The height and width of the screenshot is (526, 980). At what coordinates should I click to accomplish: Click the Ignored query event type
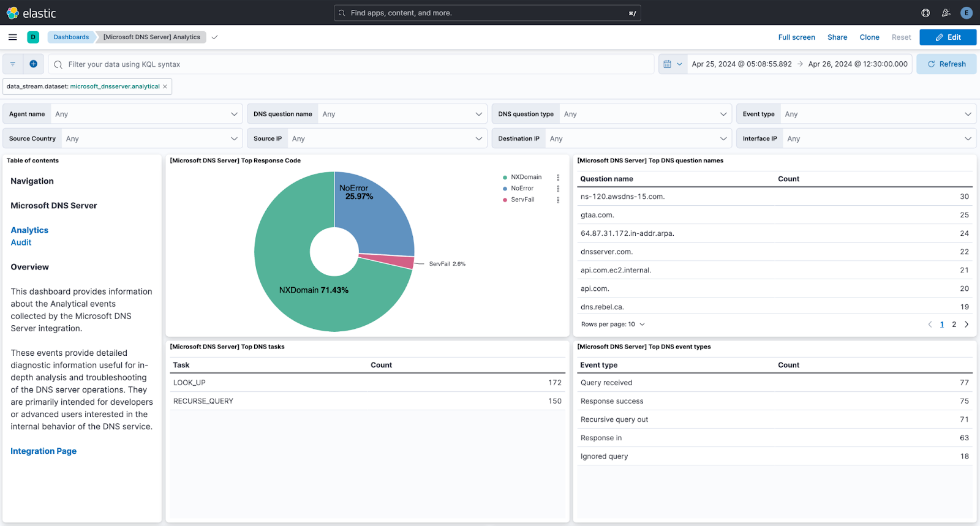point(604,456)
